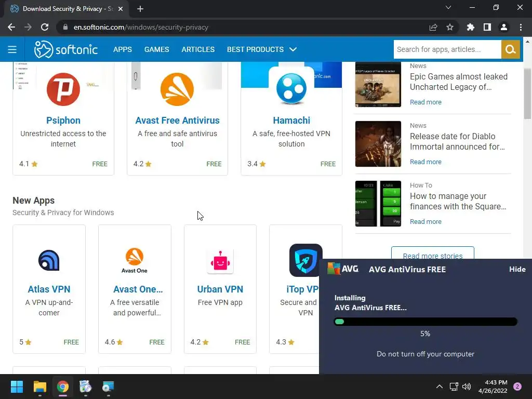The width and height of the screenshot is (532, 399).
Task: View site information via lock icon
Action: 65,27
